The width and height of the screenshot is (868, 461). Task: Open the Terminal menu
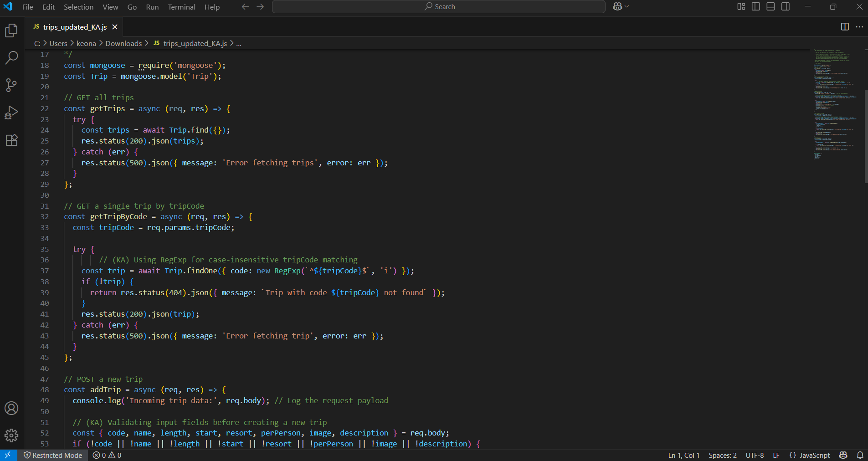181,7
